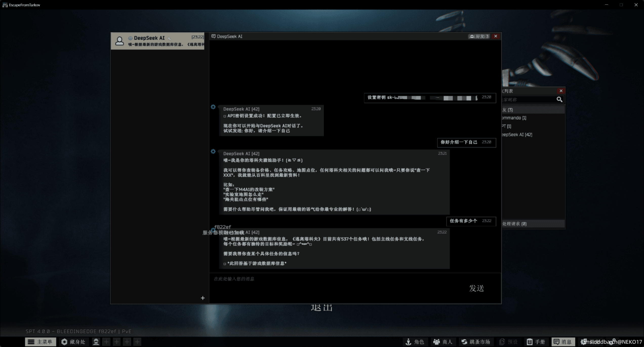The image size is (644, 347).
Task: Maximize the EscapeFromTarkov window
Action: click(x=621, y=5)
